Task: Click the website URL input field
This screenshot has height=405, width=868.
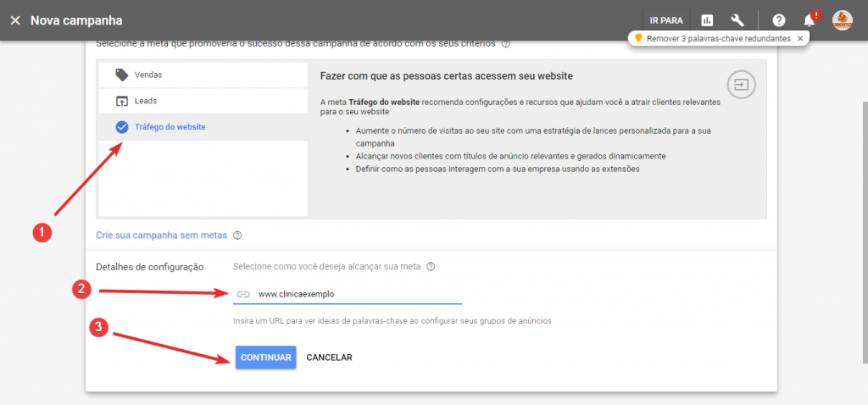Action: [x=356, y=294]
